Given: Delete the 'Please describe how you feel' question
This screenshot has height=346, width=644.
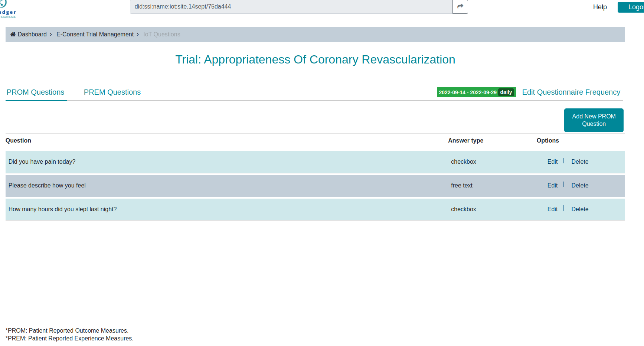Looking at the screenshot, I should pyautogui.click(x=580, y=185).
